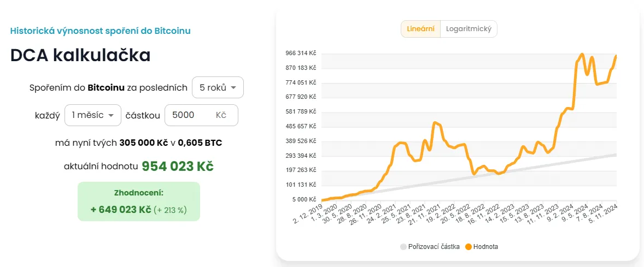The width and height of the screenshot is (644, 267).
Task: Click the 0,605 BTC amount text
Action: pos(200,143)
